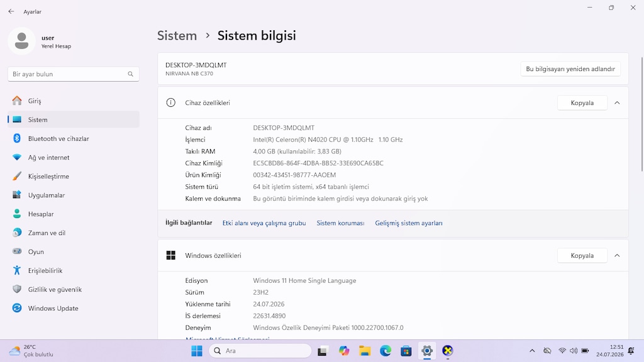The image size is (644, 362).
Task: Click Kopyala in Cihaz özellikleri
Action: pos(582,102)
